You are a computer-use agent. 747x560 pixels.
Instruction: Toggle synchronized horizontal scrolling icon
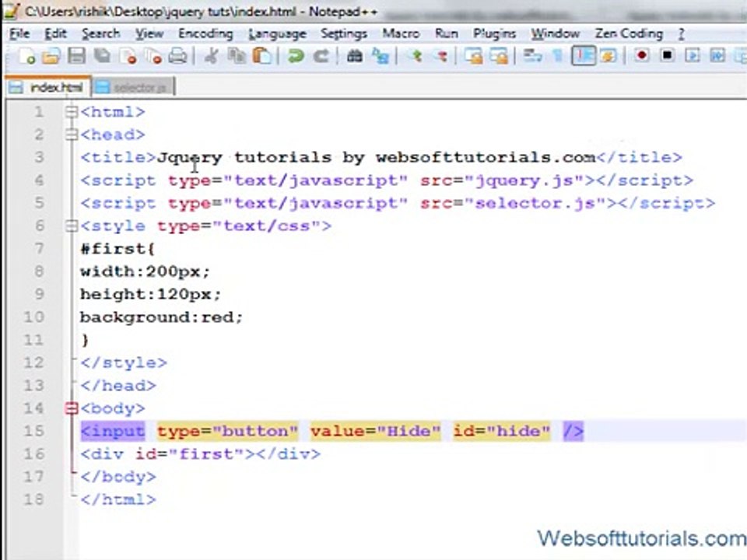[x=498, y=57]
